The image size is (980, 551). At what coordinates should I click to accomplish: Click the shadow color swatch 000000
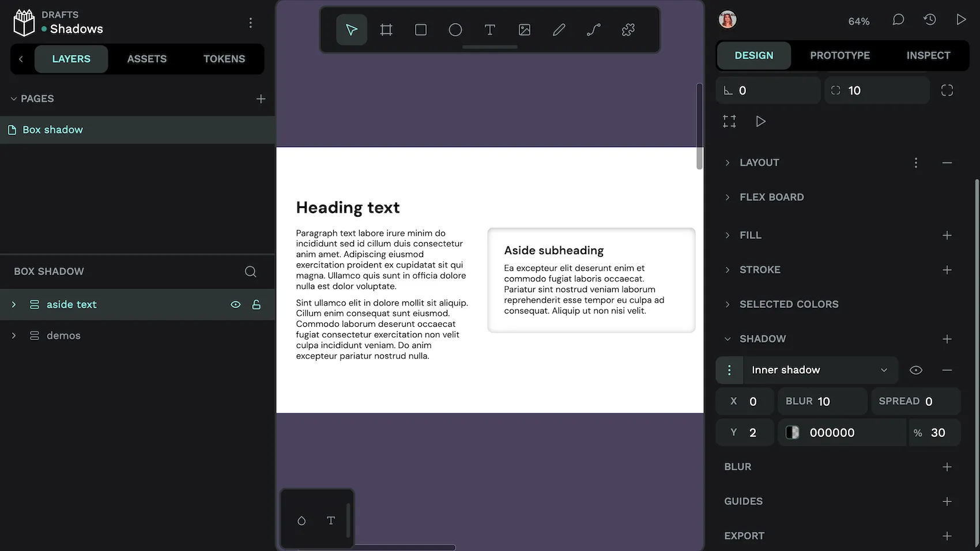click(793, 433)
